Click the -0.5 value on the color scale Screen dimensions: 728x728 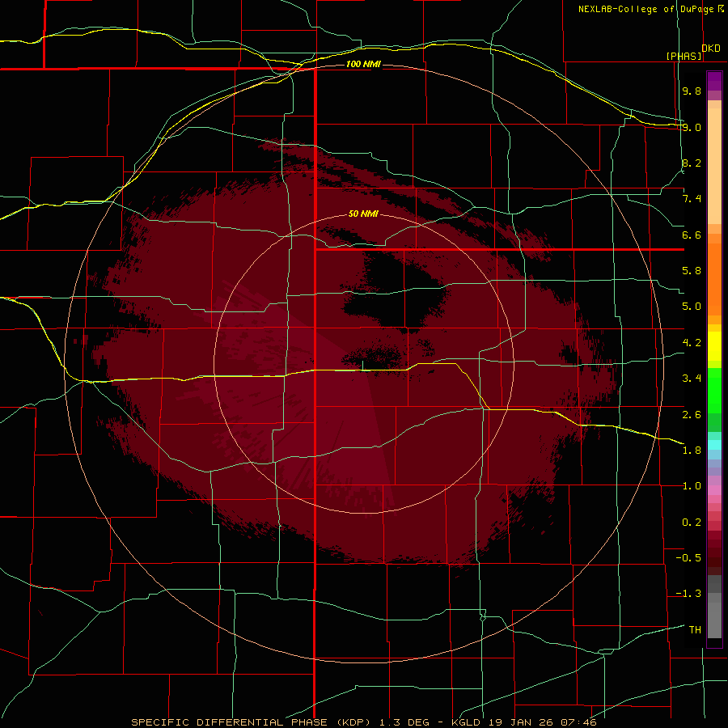(688, 558)
